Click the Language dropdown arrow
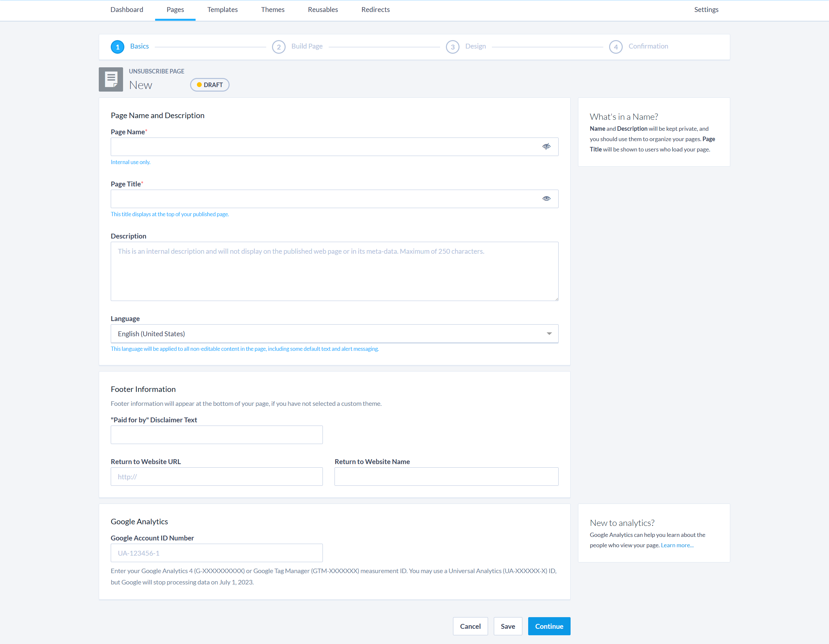 (x=549, y=333)
